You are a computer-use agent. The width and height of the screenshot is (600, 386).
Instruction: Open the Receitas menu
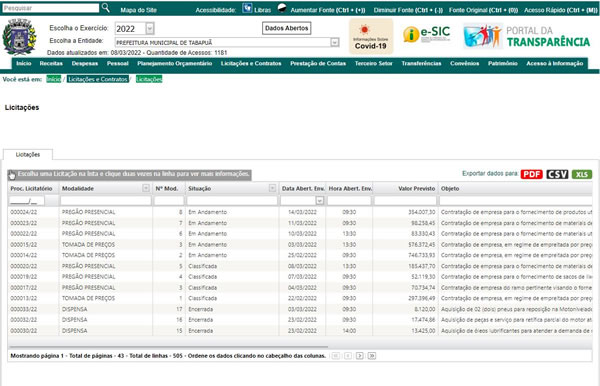(51, 64)
